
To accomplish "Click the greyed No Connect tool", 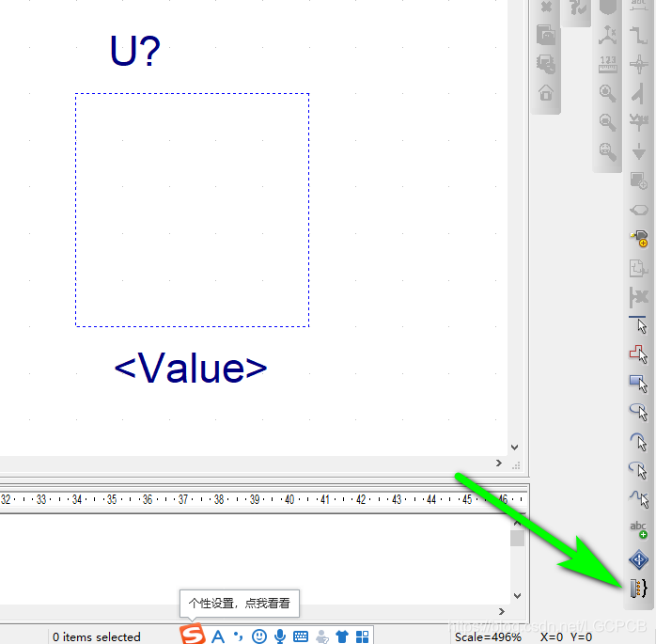I will coord(639,297).
